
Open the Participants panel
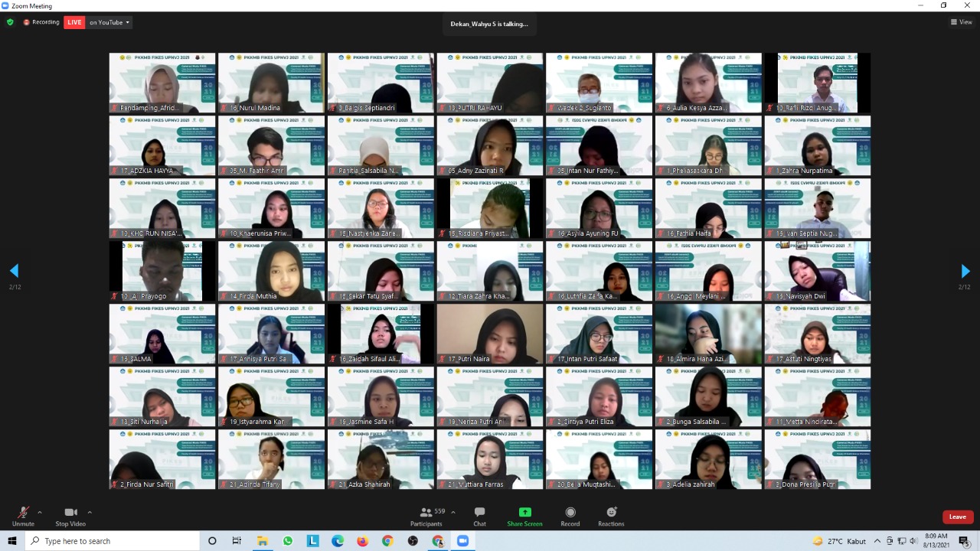(x=426, y=515)
